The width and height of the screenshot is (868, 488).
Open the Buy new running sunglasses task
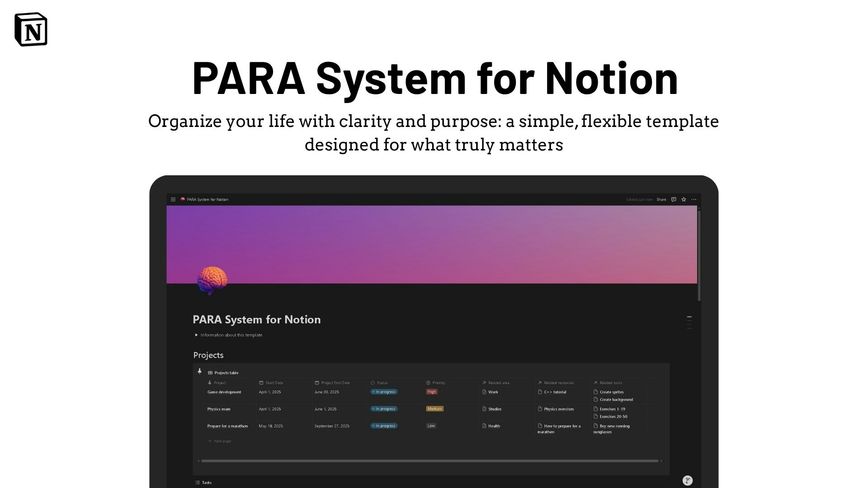[x=612, y=429]
